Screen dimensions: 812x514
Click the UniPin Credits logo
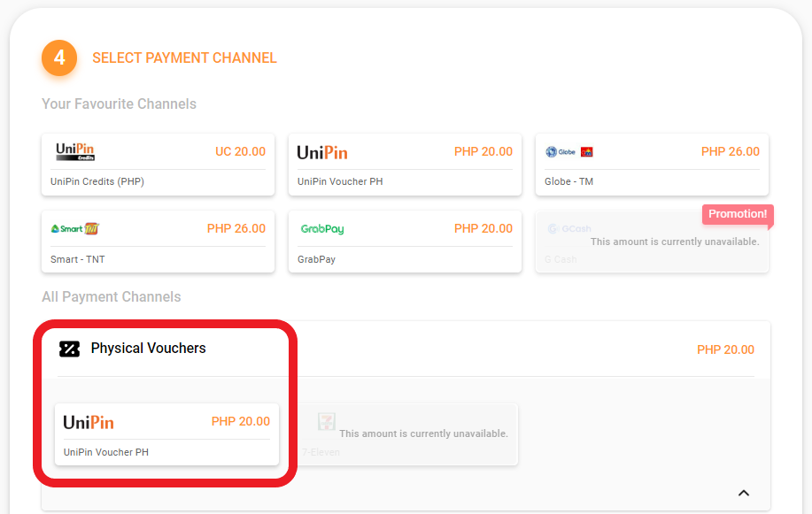(75, 151)
